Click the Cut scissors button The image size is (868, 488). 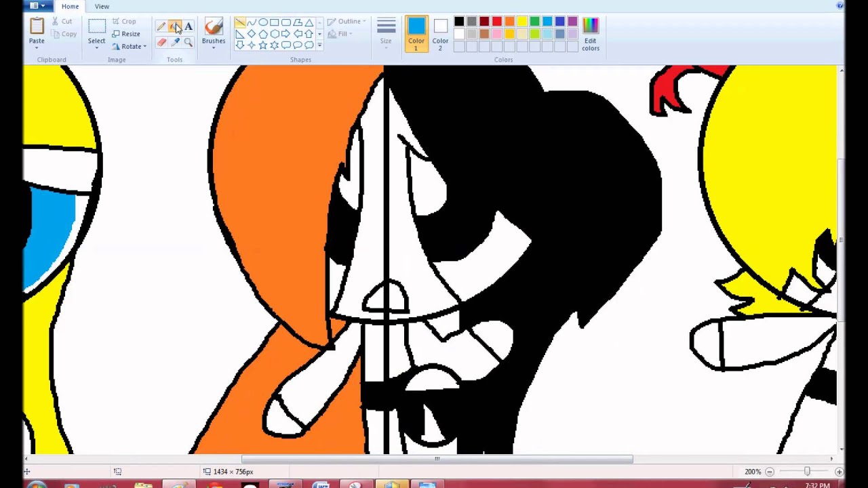click(62, 22)
